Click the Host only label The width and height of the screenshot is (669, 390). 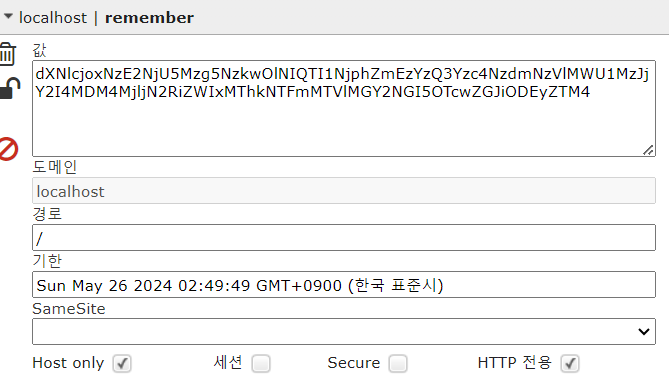click(68, 363)
